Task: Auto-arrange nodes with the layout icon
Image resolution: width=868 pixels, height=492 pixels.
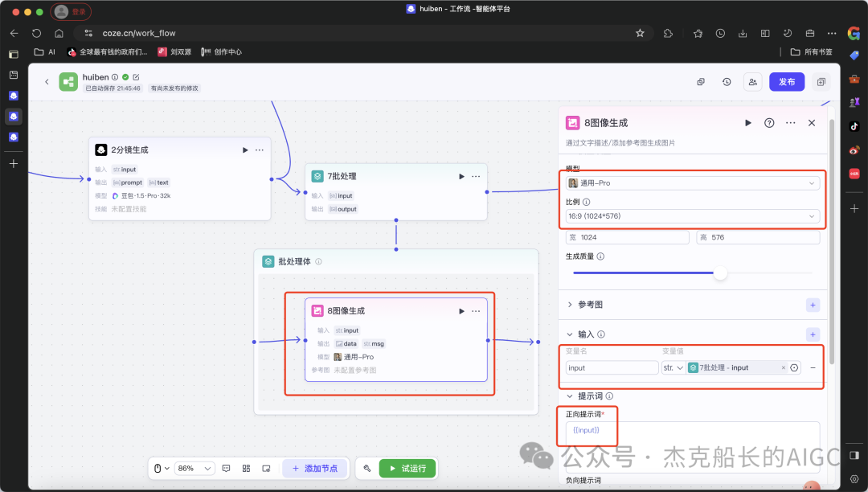Action: click(x=247, y=469)
